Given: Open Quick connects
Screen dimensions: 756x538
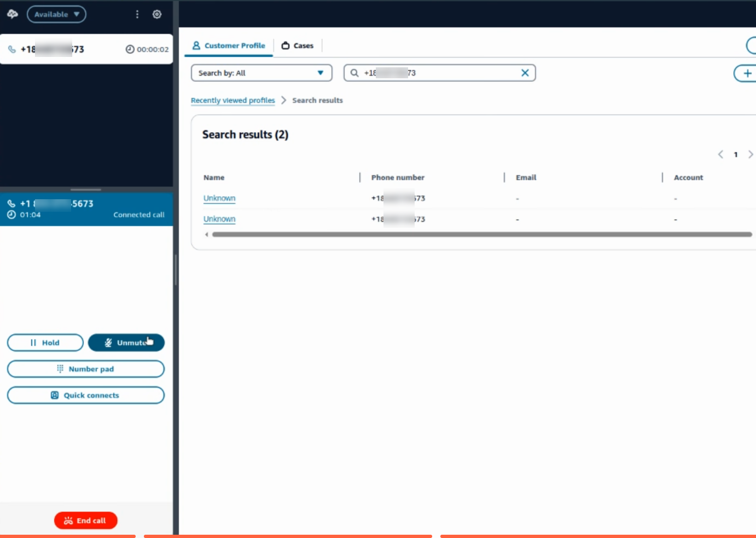Looking at the screenshot, I should 86,395.
